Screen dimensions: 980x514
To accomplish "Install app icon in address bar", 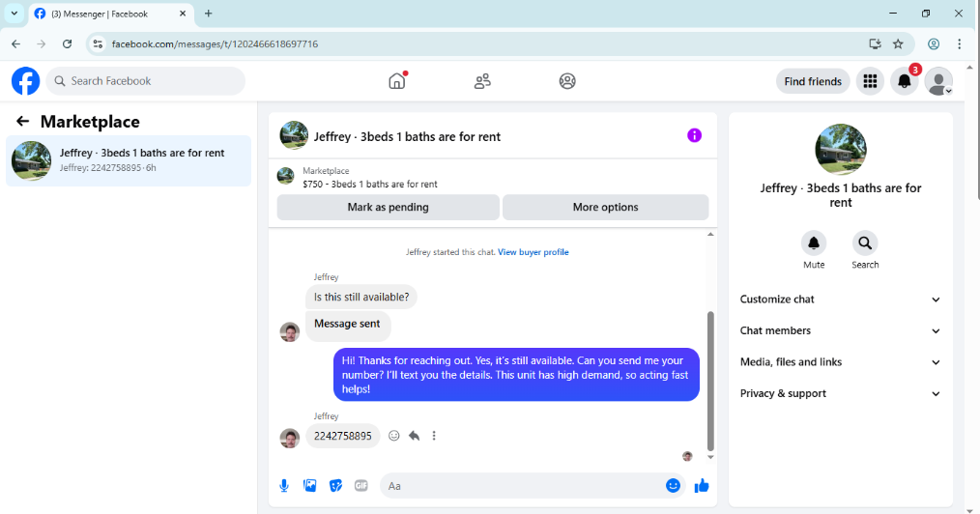I will 875,43.
